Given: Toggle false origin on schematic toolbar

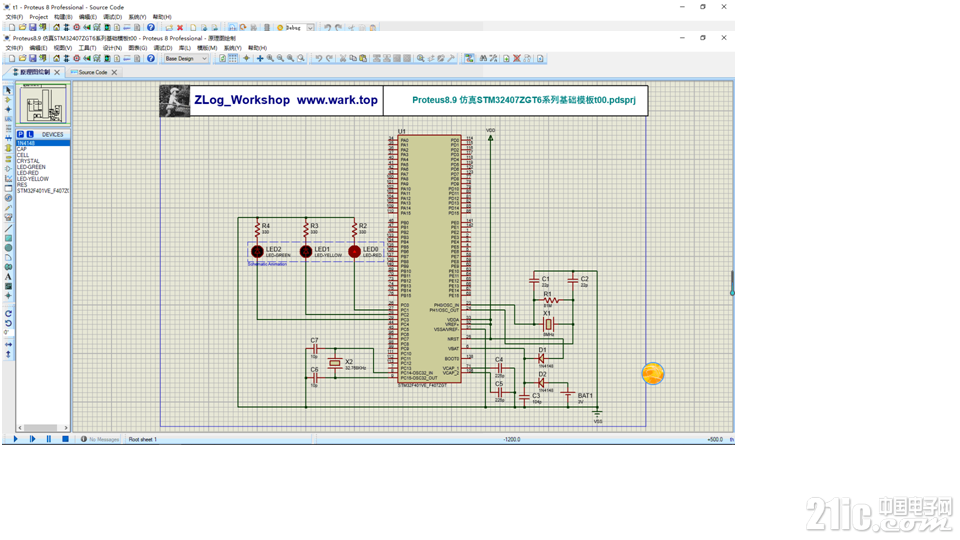Looking at the screenshot, I should tap(246, 58).
